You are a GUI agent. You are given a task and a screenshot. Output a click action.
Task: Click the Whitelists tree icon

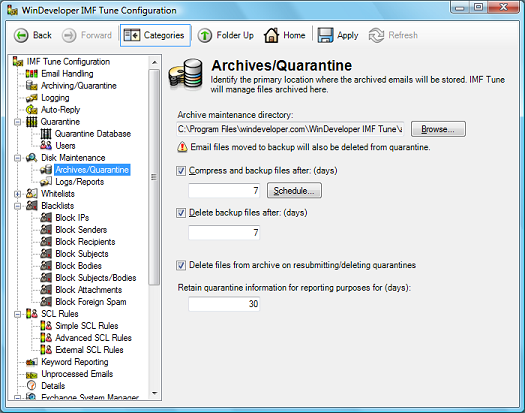(x=32, y=194)
